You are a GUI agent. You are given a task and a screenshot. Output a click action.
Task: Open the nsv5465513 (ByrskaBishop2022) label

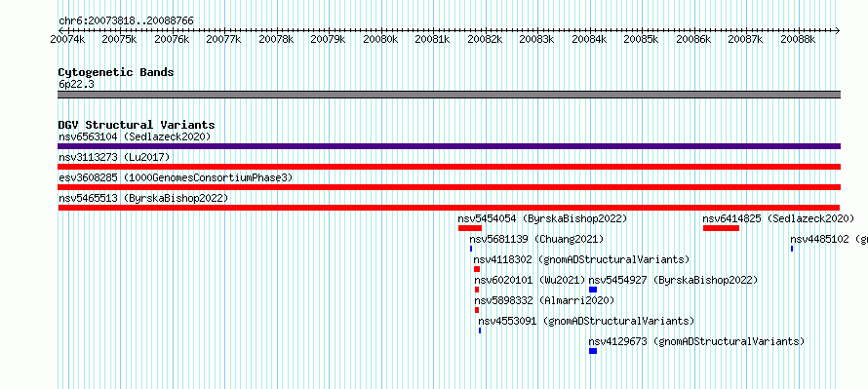pos(143,198)
